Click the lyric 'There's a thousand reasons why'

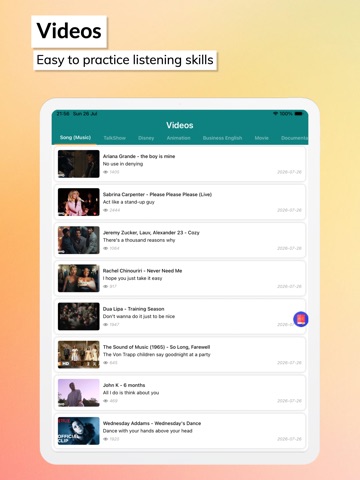(139, 240)
